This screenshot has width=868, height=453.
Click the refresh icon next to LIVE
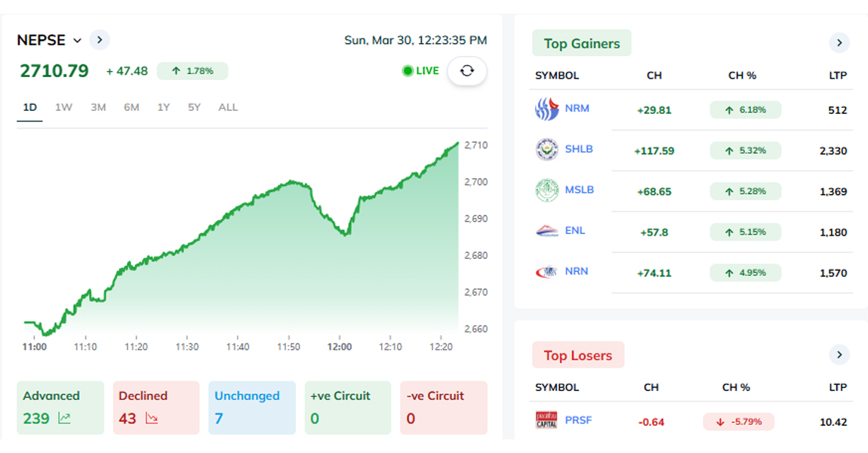(x=467, y=71)
